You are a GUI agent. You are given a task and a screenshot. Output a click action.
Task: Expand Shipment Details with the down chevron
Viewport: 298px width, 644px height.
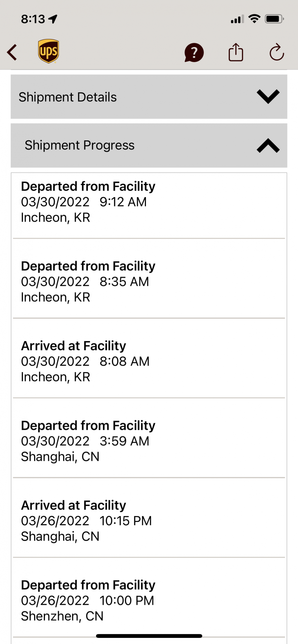point(268,97)
